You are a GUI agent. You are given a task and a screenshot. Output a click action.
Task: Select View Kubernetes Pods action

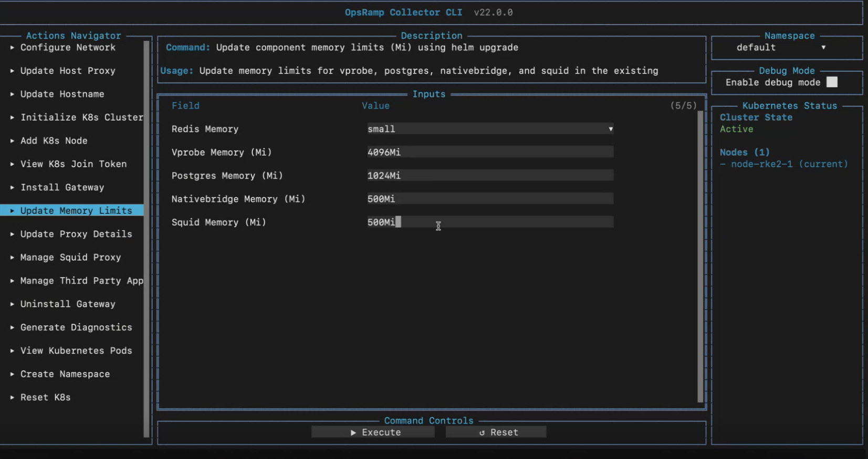[x=76, y=351]
